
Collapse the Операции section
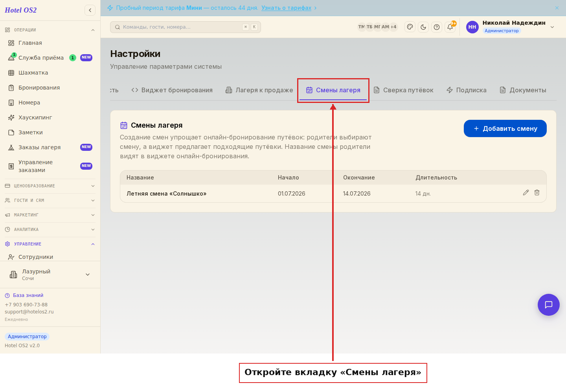pyautogui.click(x=50, y=30)
